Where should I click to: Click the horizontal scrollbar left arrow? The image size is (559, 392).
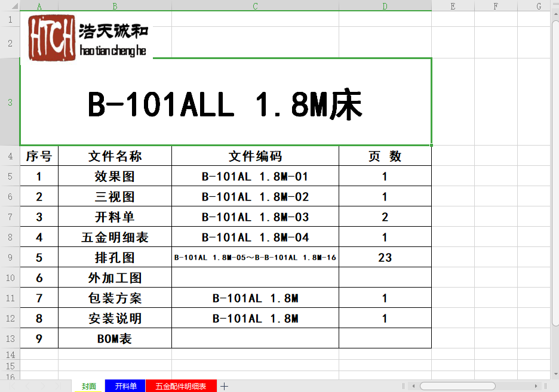click(413, 386)
